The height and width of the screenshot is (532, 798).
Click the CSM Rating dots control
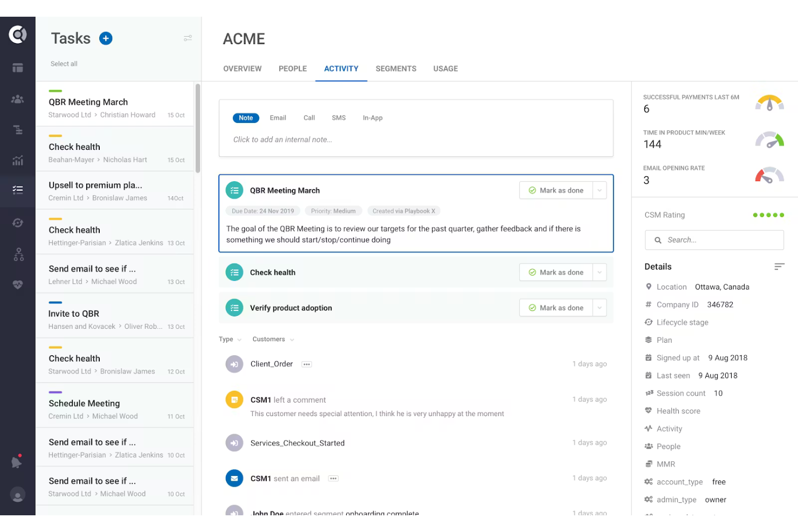point(768,215)
